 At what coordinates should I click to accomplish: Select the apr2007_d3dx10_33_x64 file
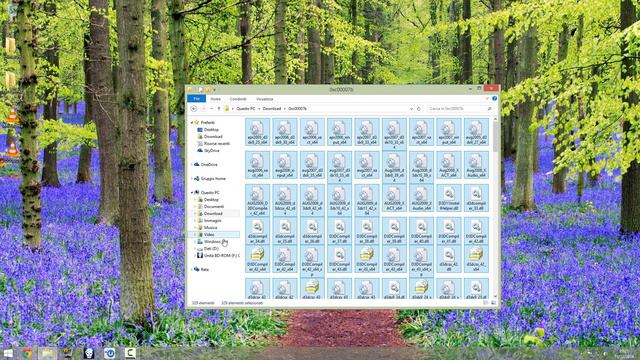[394, 134]
